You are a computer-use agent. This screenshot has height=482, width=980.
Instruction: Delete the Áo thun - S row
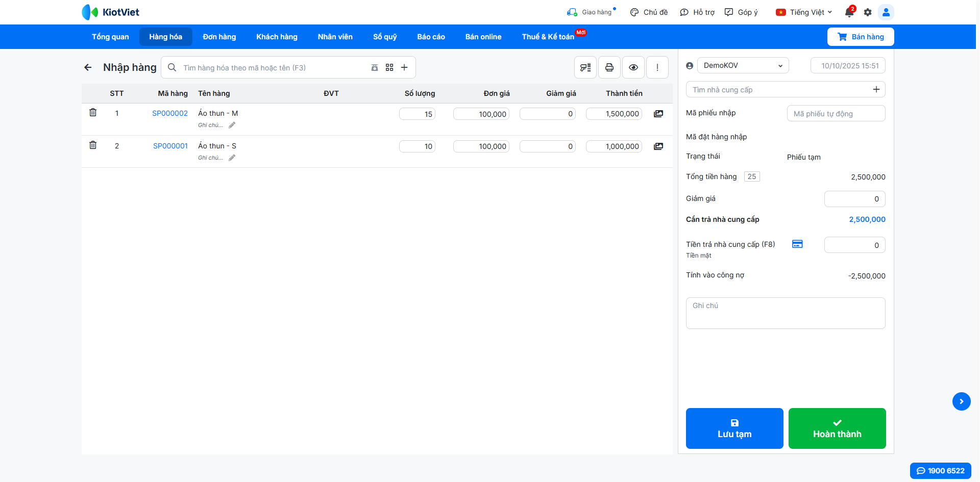pos(93,145)
